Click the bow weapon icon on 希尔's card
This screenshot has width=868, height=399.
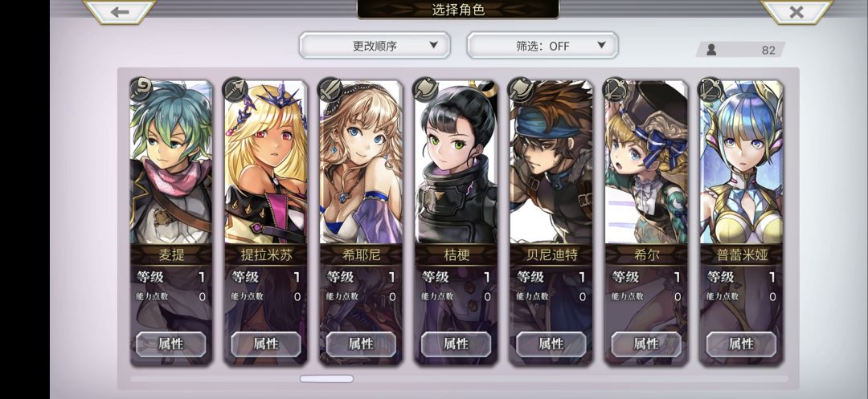(x=616, y=88)
